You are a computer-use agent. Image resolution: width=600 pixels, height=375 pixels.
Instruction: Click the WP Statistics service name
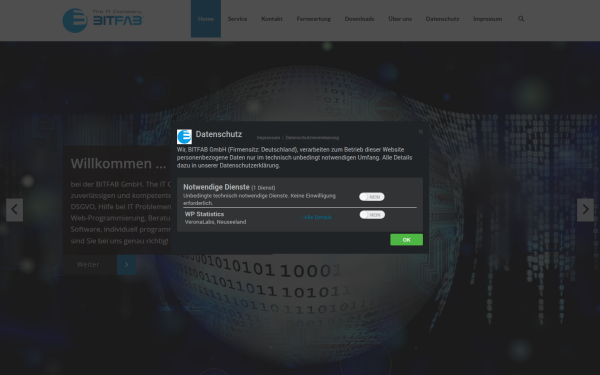coord(204,214)
